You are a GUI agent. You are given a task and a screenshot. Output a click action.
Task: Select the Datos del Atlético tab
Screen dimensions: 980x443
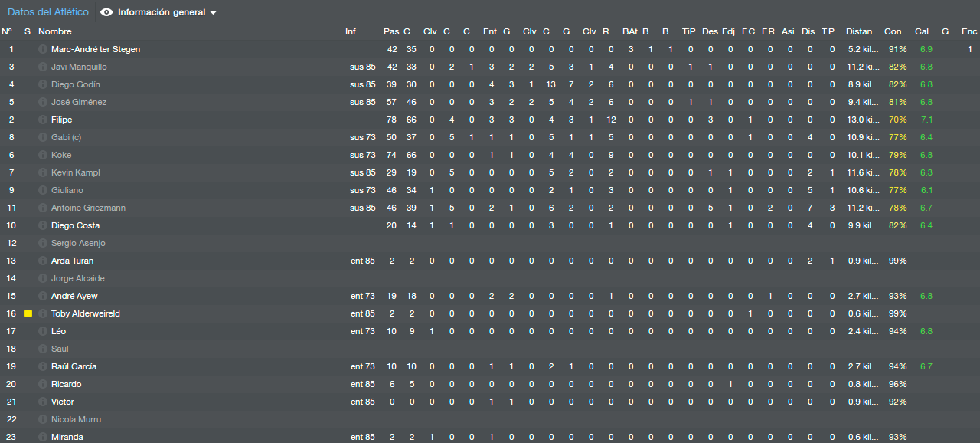(x=47, y=12)
